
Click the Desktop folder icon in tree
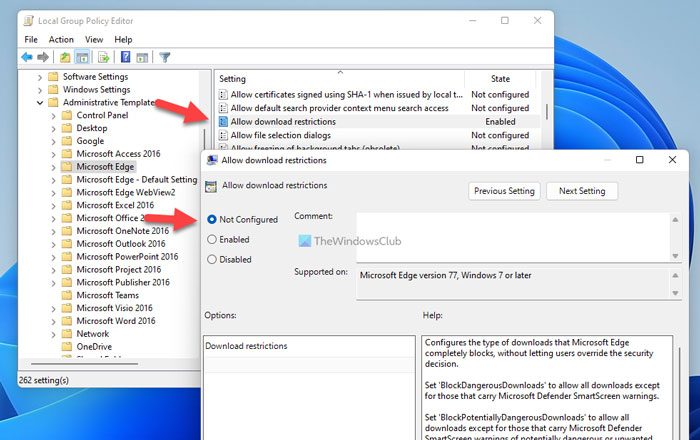(x=67, y=128)
